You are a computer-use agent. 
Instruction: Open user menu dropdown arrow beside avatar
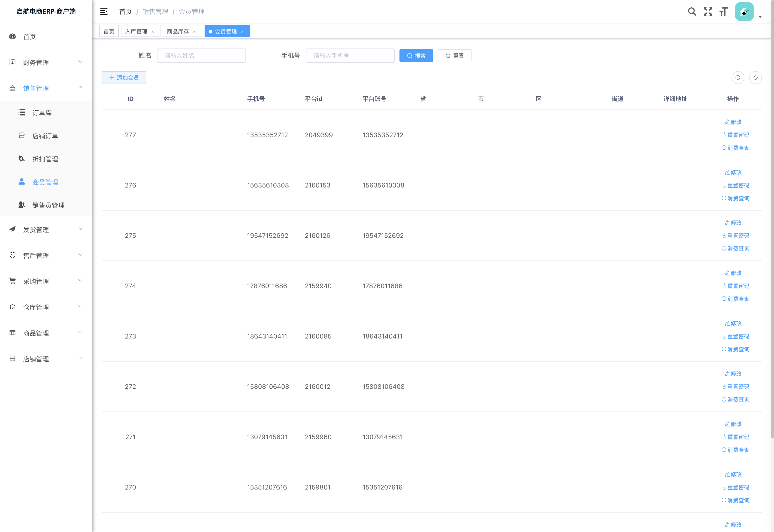(x=760, y=17)
